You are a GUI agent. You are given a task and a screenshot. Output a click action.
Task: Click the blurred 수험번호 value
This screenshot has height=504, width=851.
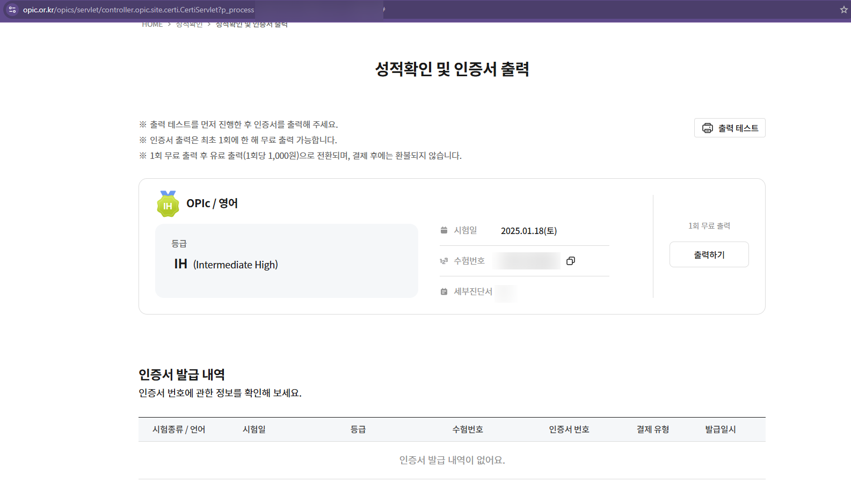527,261
